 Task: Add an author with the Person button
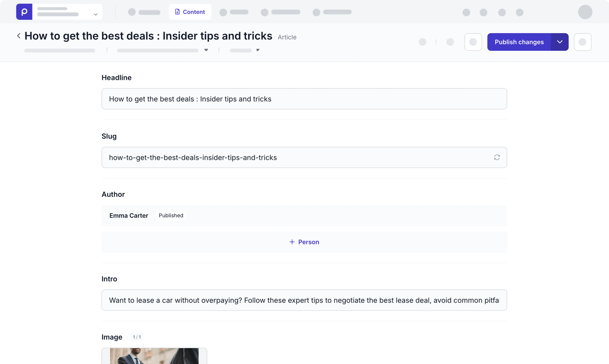click(x=304, y=242)
